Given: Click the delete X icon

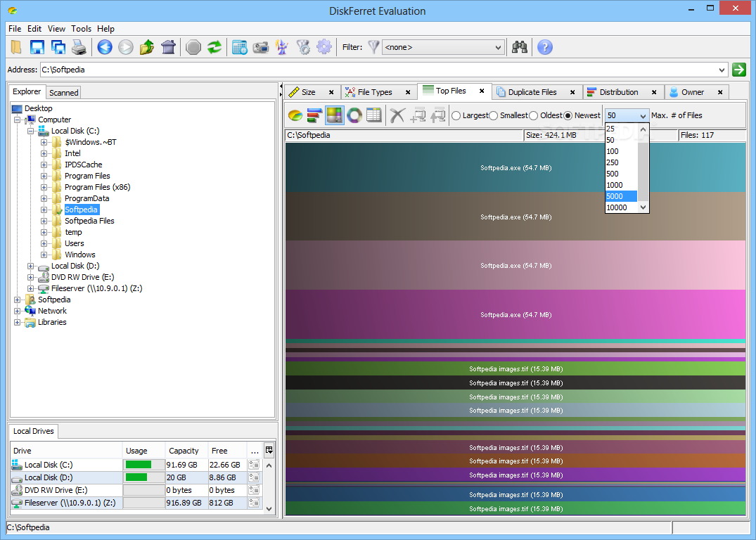Looking at the screenshot, I should click(397, 115).
